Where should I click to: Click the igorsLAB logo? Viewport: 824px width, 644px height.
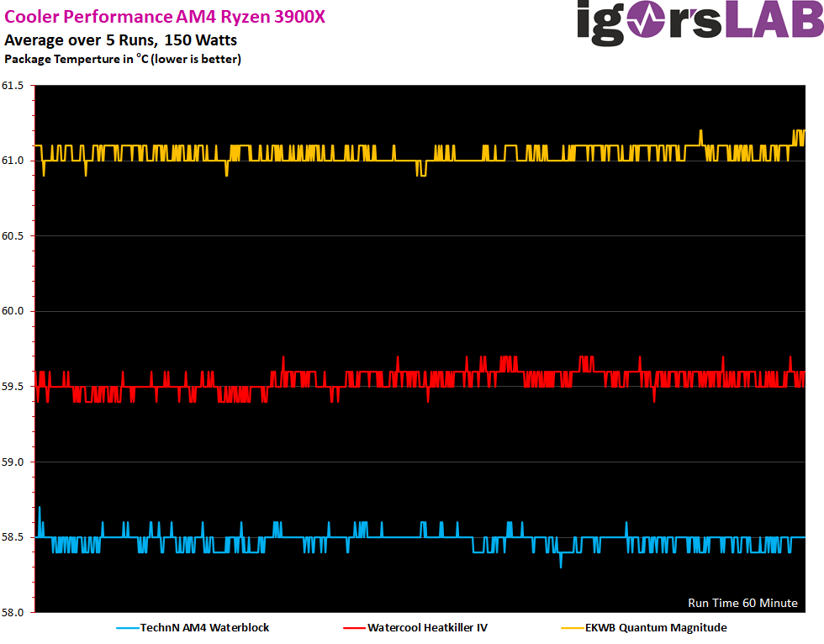point(700,22)
